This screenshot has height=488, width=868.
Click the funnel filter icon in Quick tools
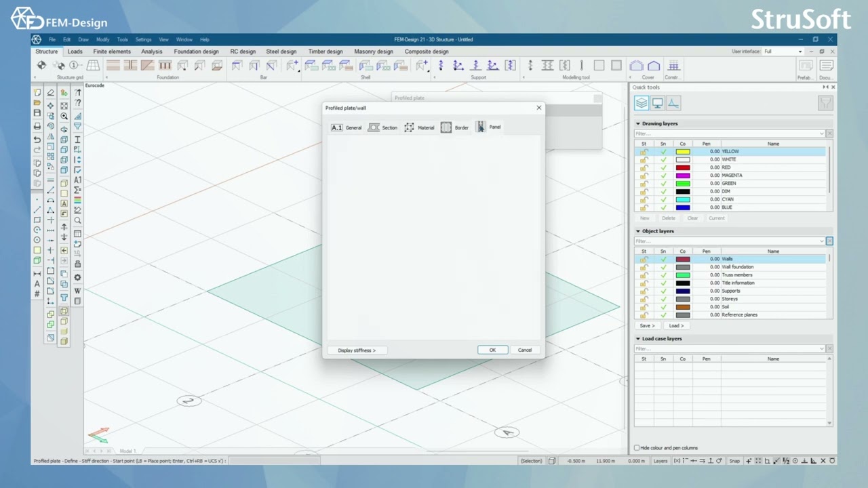click(x=825, y=103)
